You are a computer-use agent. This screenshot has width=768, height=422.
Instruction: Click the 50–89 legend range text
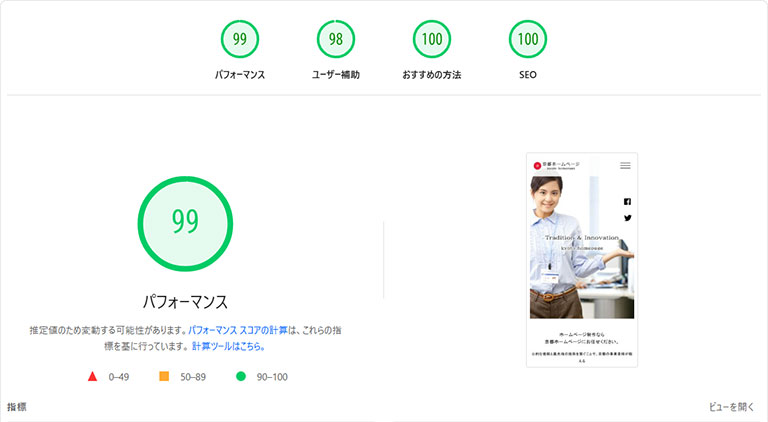pyautogui.click(x=193, y=377)
